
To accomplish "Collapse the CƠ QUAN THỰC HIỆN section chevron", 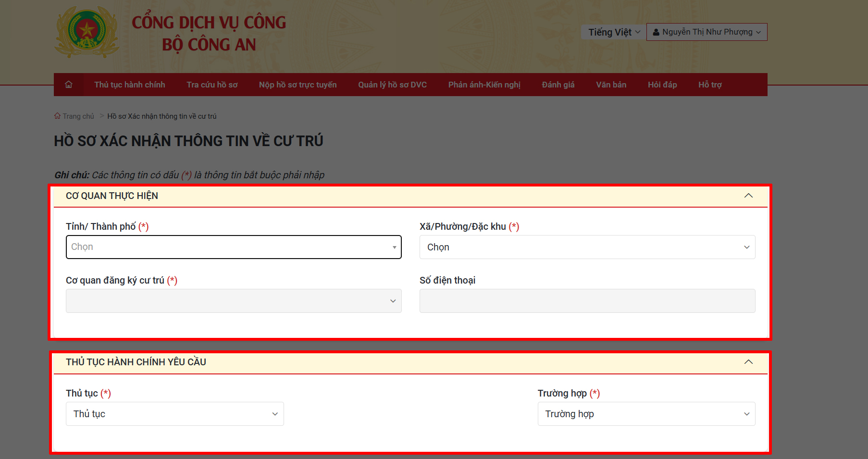I will (748, 196).
